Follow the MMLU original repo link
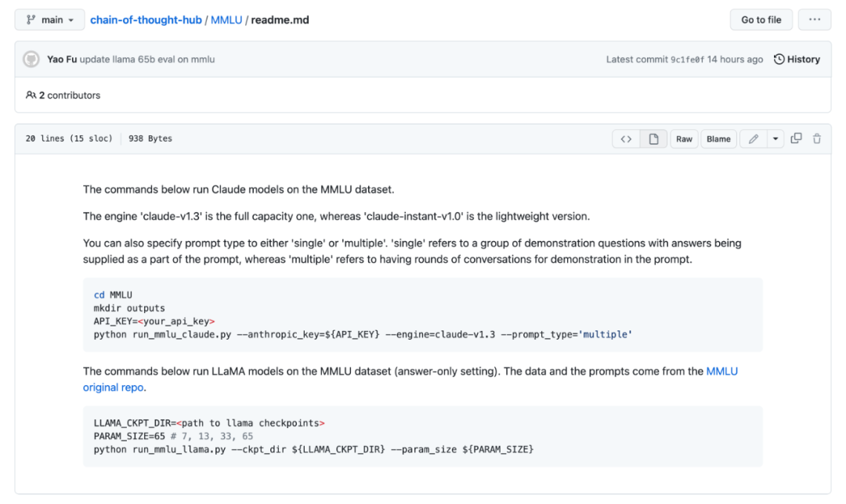 coord(410,379)
